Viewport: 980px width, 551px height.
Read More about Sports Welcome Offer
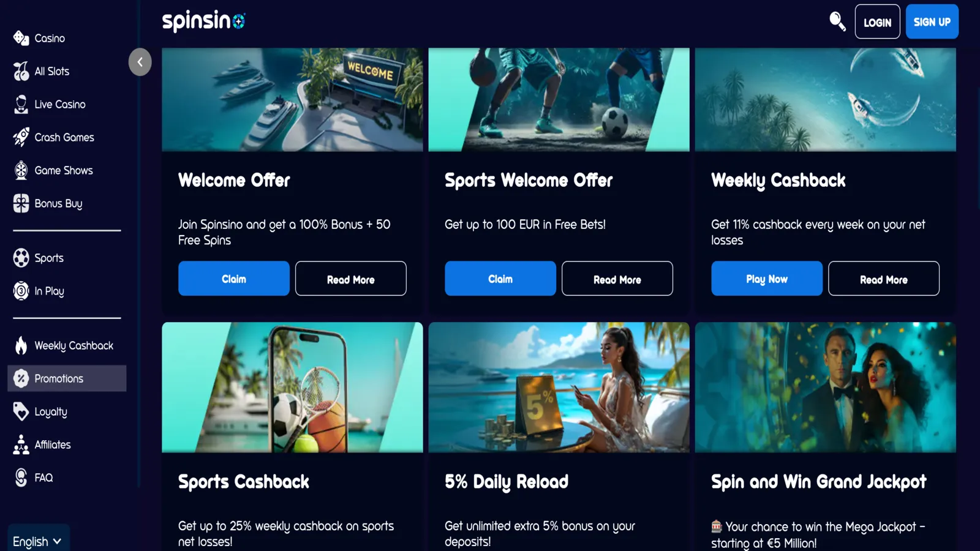(x=617, y=279)
